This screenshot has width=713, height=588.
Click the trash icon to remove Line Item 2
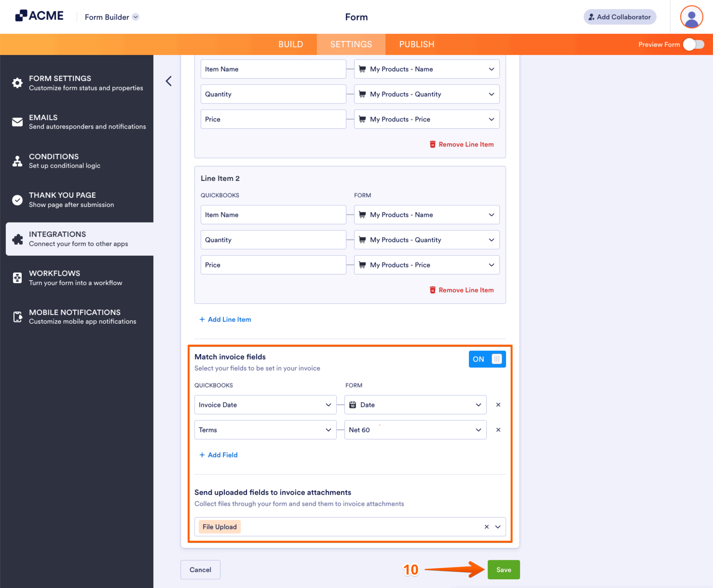pyautogui.click(x=433, y=290)
